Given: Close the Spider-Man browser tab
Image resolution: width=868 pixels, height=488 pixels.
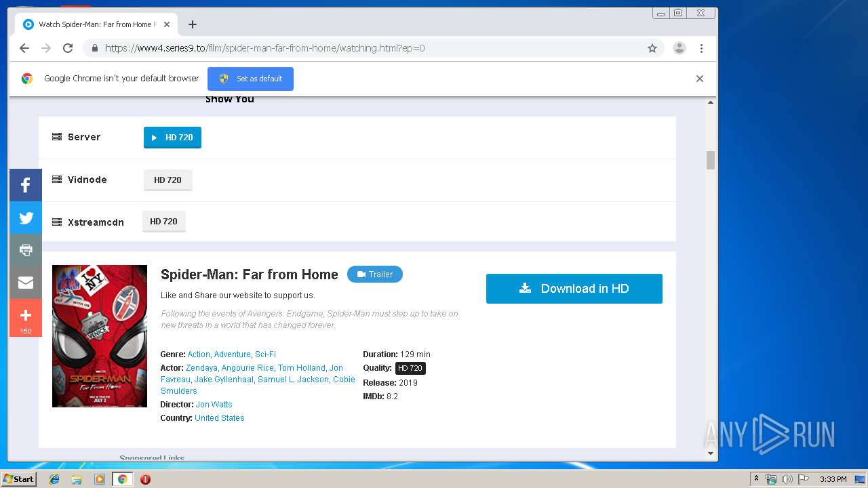Looking at the screenshot, I should (x=167, y=24).
